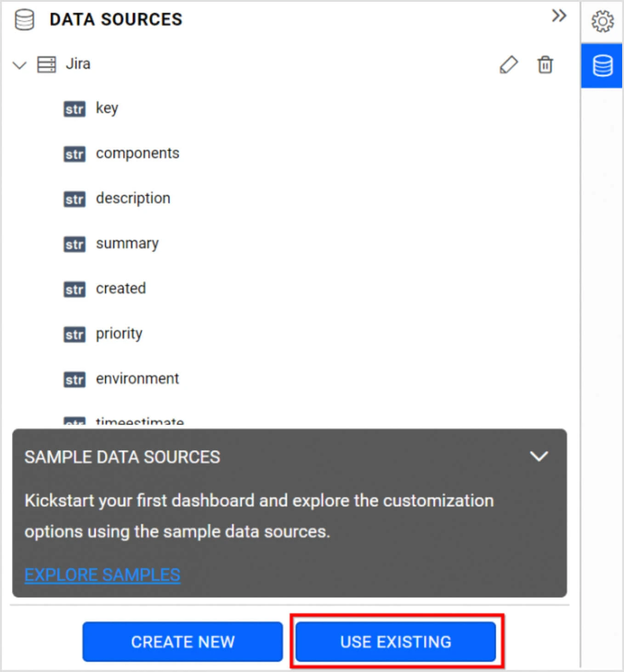The width and height of the screenshot is (624, 672).
Task: Choose the summary field in Jira
Action: pos(127,243)
